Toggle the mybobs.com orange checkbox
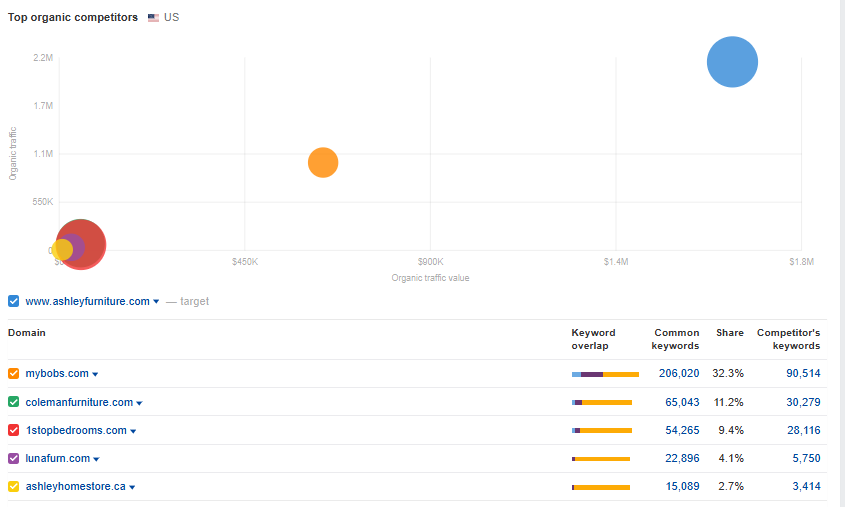The height and width of the screenshot is (507, 845). click(13, 373)
